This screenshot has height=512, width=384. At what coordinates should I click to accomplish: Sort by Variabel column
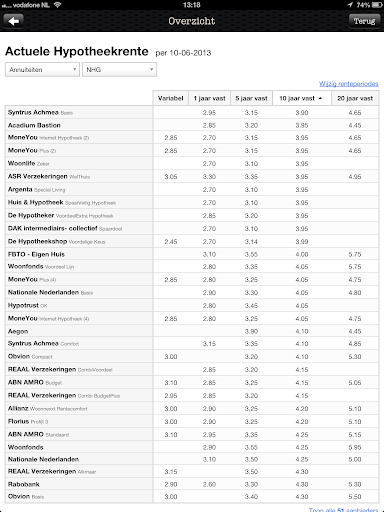pos(171,98)
